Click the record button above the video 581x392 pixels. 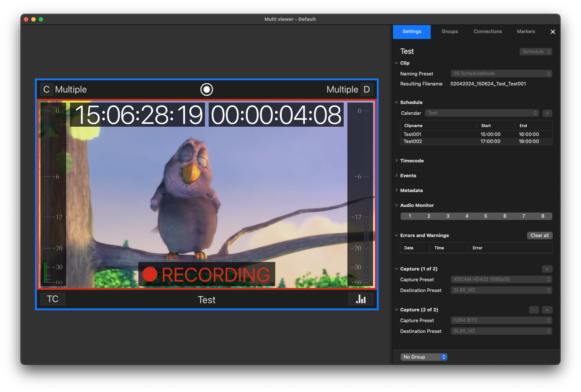coord(207,89)
